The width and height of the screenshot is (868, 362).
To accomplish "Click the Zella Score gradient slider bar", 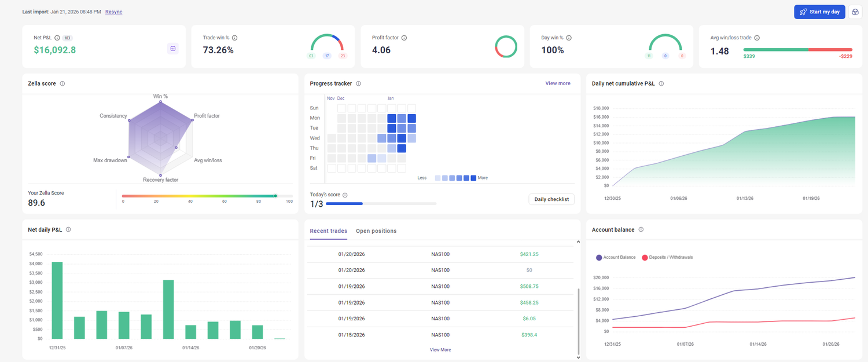I will [x=207, y=196].
